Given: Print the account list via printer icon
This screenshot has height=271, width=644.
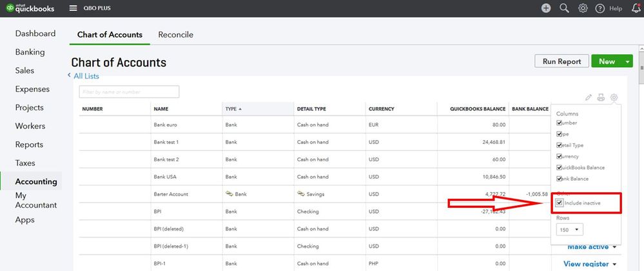Looking at the screenshot, I should [601, 97].
